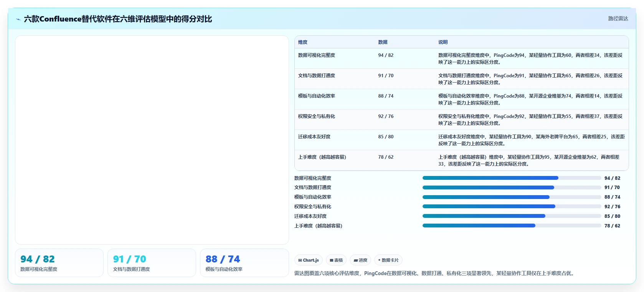Image resolution: width=644 pixels, height=292 pixels.
Task: Select the 数据卡片 chip
Action: 388,260
